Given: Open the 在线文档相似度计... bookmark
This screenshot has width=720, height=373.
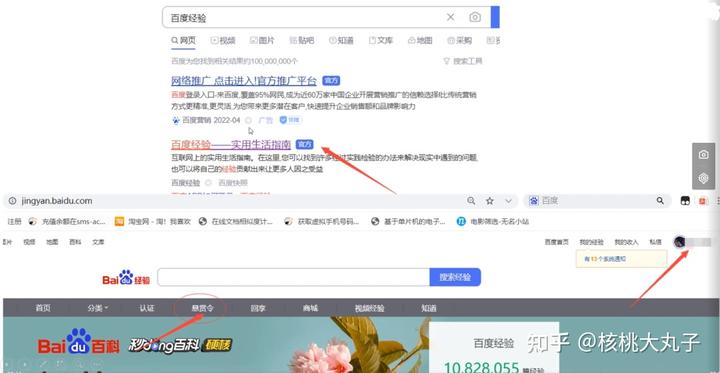Looking at the screenshot, I should click(236, 221).
